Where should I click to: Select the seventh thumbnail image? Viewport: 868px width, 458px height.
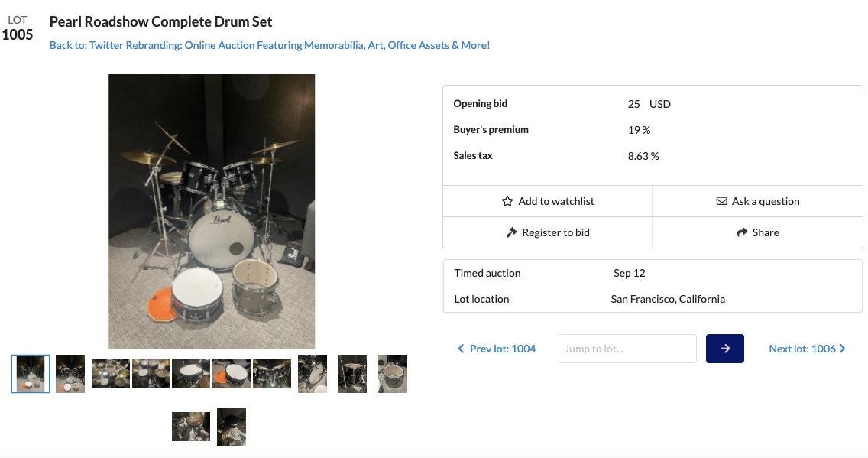point(272,374)
